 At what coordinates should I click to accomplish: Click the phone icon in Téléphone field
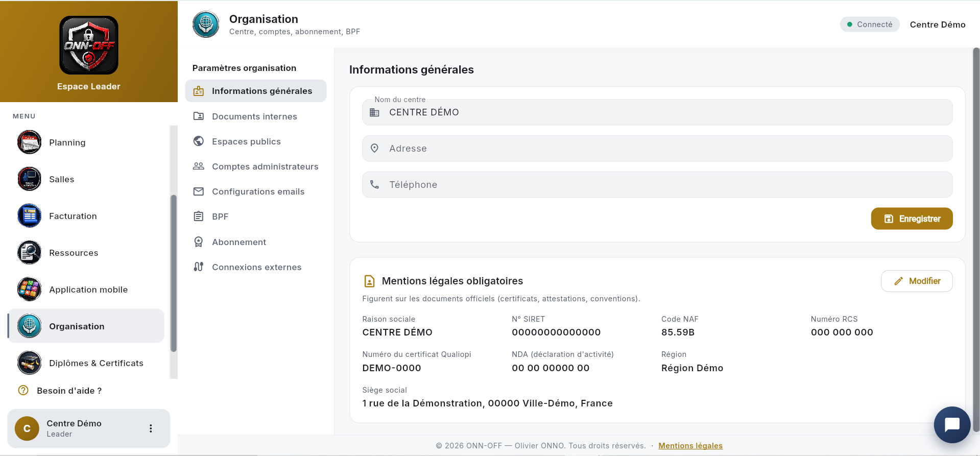point(374,185)
